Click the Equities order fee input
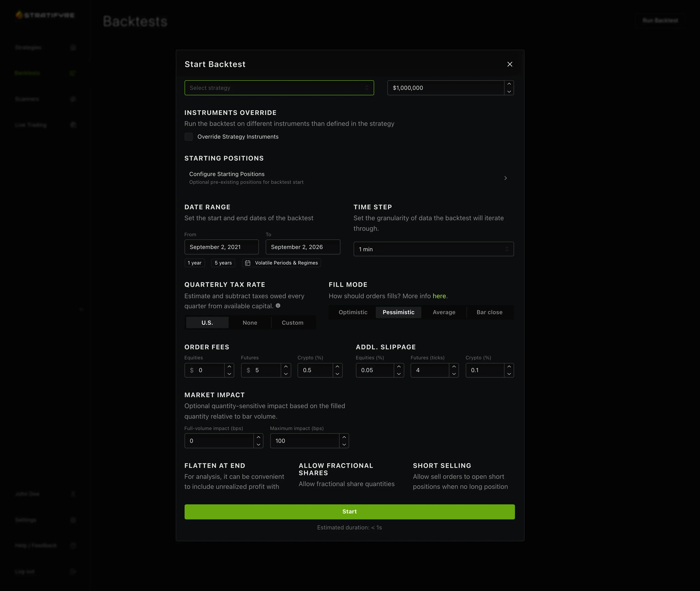This screenshot has width=700, height=591. coord(204,370)
